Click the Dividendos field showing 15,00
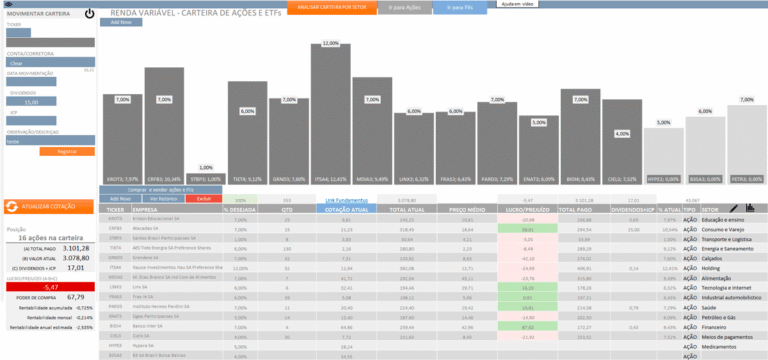The width and height of the screenshot is (768, 360). point(31,101)
